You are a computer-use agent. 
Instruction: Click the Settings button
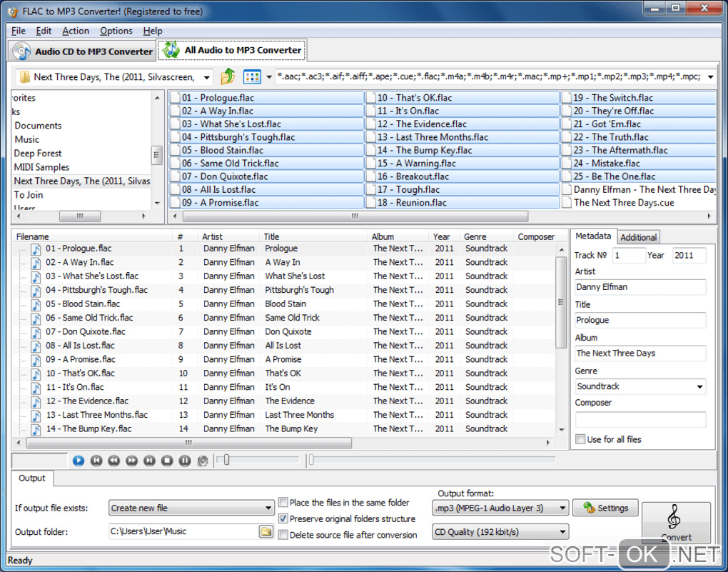[605, 508]
